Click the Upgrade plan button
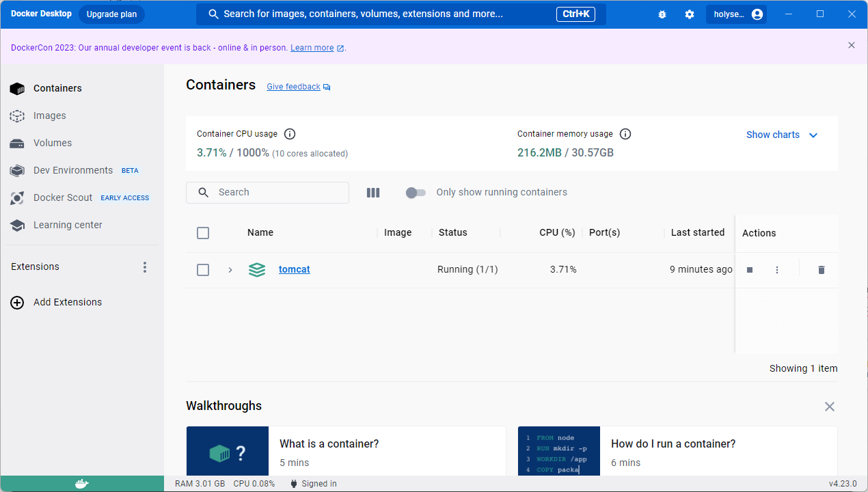Viewport: 868px width, 492px height. point(111,14)
